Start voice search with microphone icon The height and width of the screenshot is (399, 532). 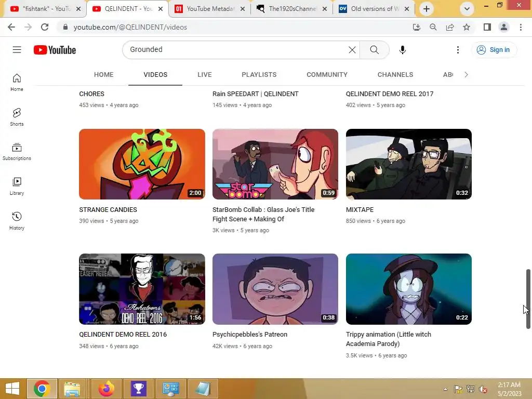tap(403, 50)
